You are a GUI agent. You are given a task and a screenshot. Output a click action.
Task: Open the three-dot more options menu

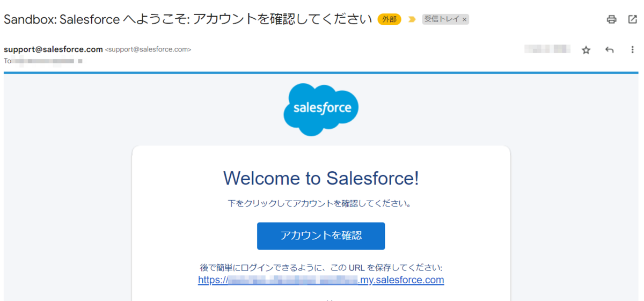point(632,50)
